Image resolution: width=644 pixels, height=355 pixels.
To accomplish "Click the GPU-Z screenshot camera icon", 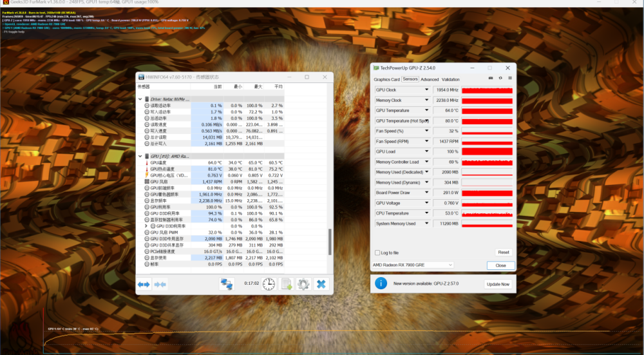I will 490,78.
